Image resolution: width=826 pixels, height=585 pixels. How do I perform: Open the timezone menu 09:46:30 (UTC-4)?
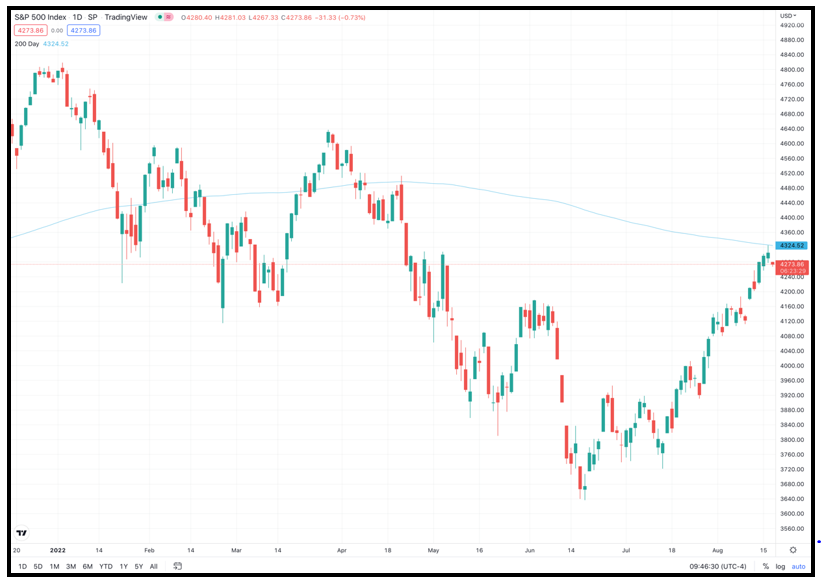(717, 566)
